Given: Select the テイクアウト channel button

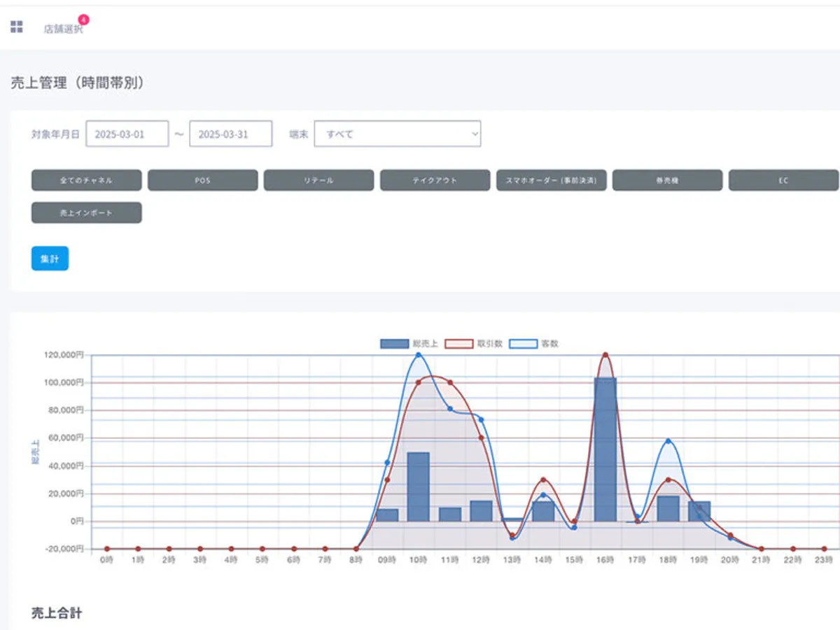Looking at the screenshot, I should tap(435, 180).
